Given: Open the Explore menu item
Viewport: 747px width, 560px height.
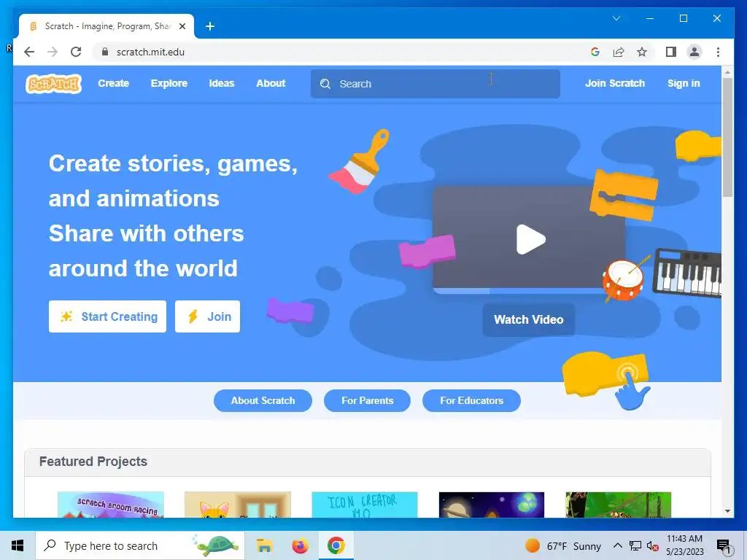Looking at the screenshot, I should pyautogui.click(x=169, y=83).
